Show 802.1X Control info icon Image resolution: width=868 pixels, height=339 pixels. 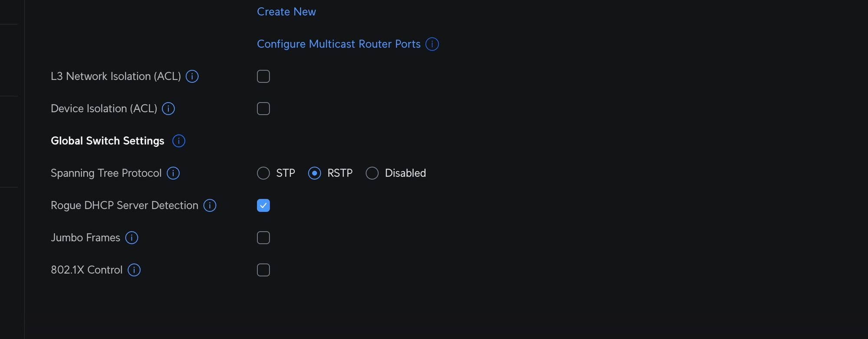[134, 270]
